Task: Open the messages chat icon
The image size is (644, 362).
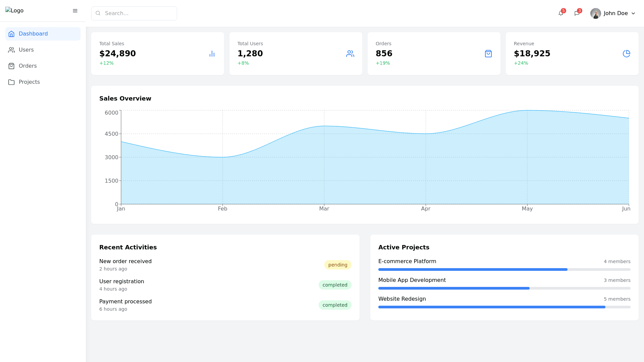Action: pos(577,13)
